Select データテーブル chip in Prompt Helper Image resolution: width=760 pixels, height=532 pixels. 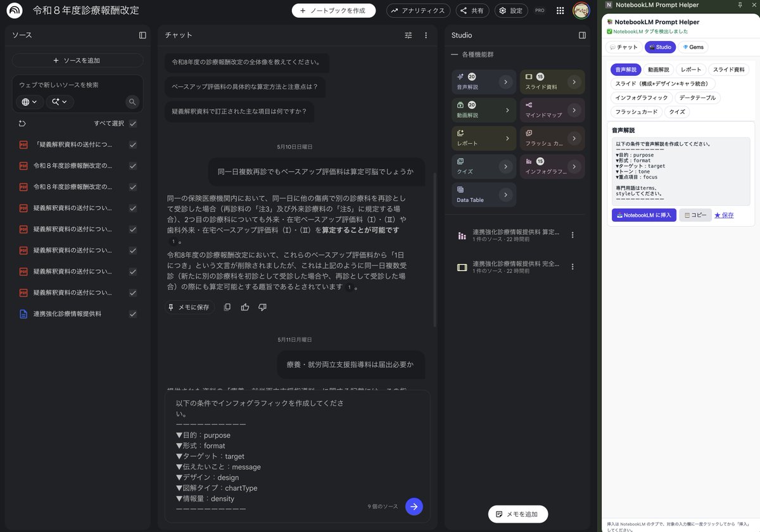coord(697,98)
